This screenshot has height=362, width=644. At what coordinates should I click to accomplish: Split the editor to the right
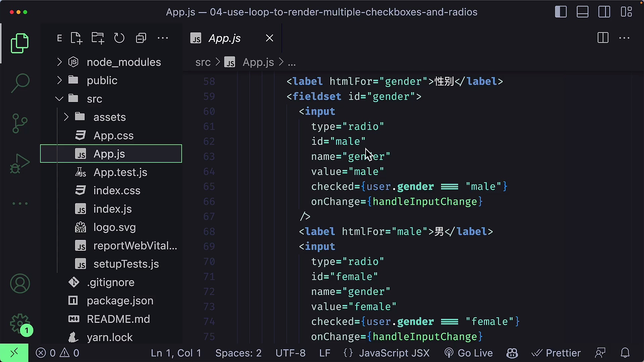(x=603, y=38)
